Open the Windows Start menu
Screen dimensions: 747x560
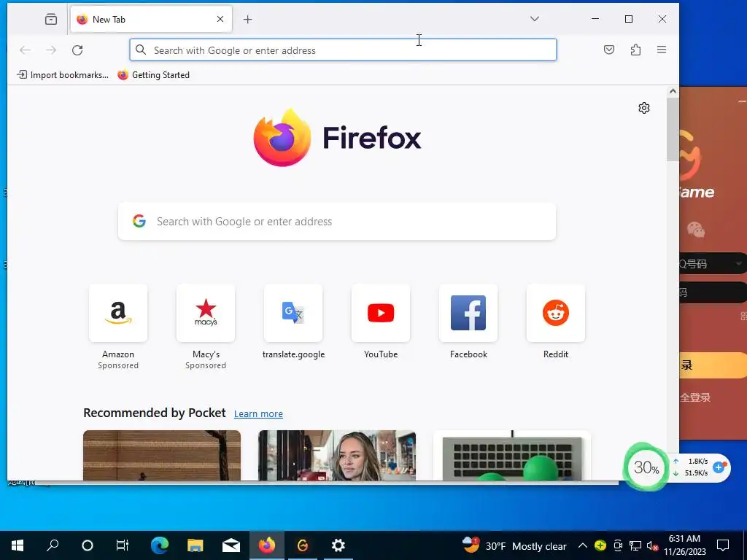pos(18,545)
